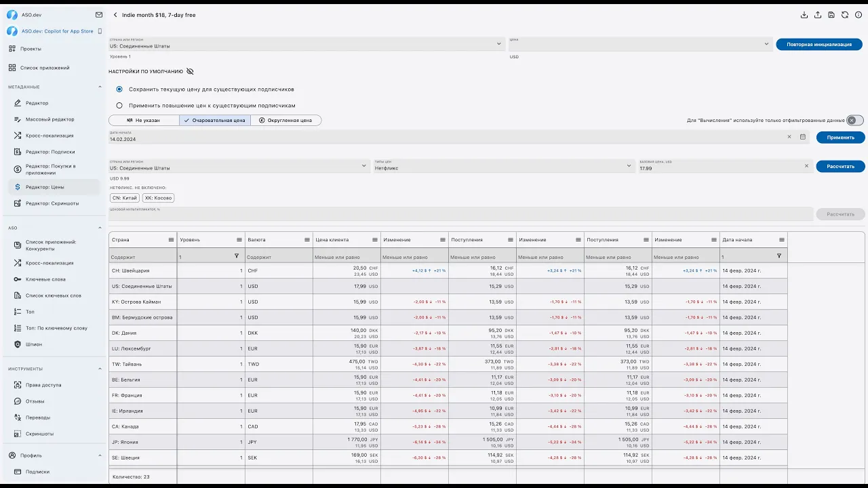Screen dimensions: 868x488
Task: Click the Количество: 23 status text
Action: tap(131, 476)
